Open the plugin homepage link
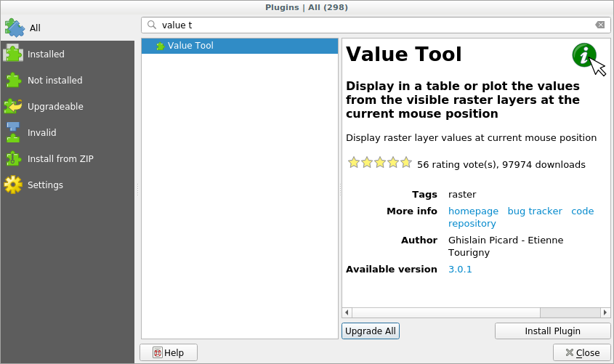 (x=473, y=211)
